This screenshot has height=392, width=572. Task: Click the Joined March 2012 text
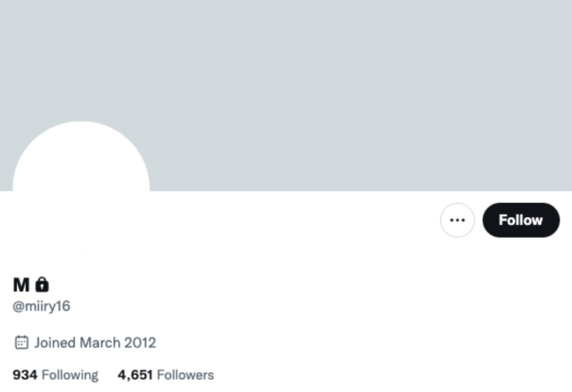point(95,343)
